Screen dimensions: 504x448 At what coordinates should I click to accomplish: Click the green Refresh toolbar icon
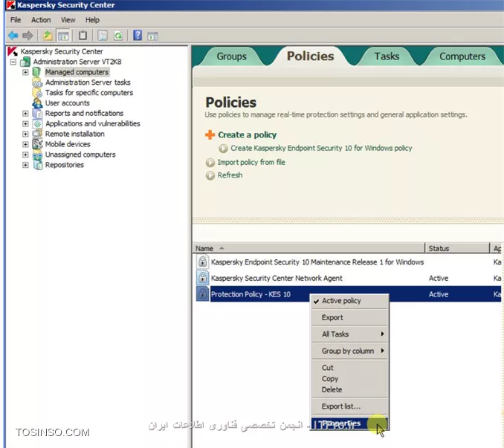pyautogui.click(x=118, y=36)
